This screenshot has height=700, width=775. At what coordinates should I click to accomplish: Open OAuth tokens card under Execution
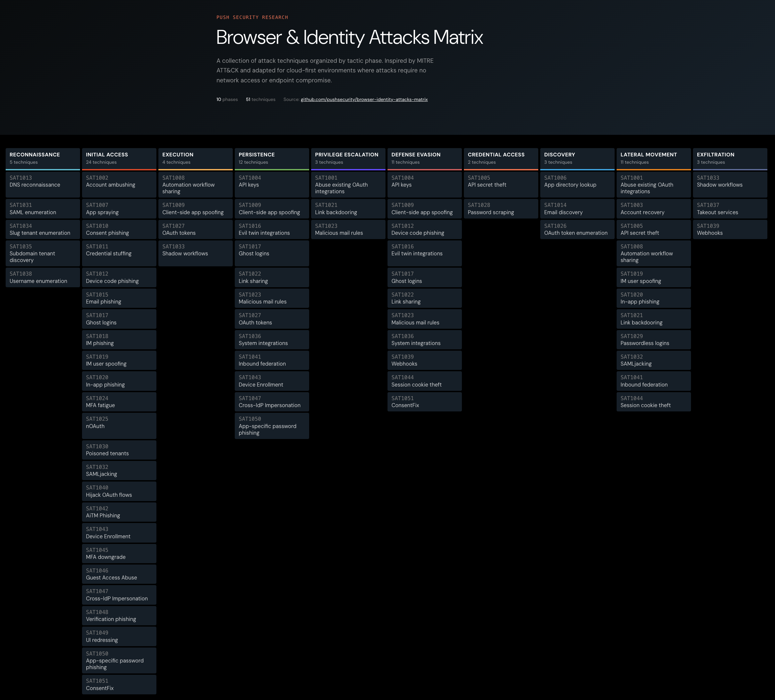[x=195, y=229]
